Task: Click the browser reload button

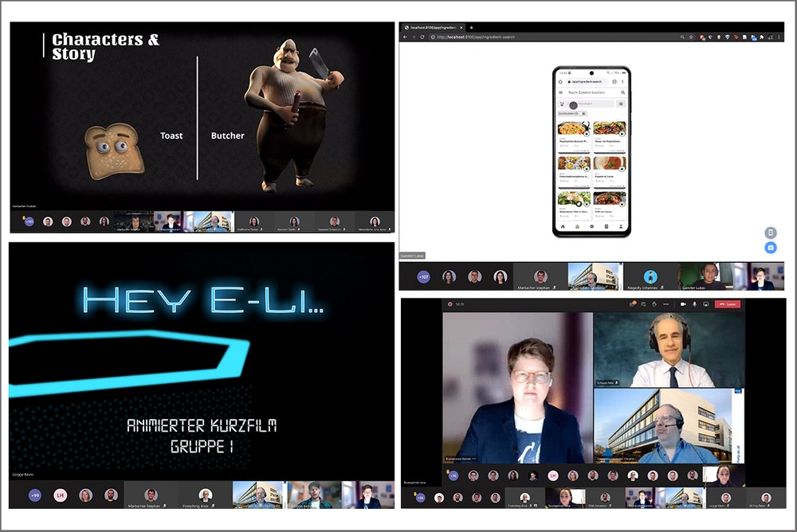Action: (422, 37)
